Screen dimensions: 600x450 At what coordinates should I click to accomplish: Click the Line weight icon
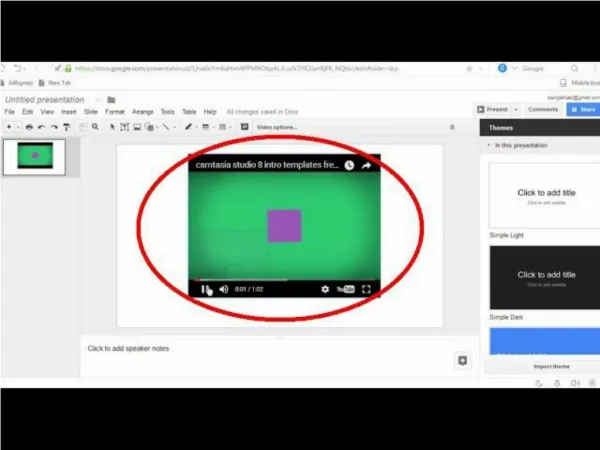[x=205, y=127]
